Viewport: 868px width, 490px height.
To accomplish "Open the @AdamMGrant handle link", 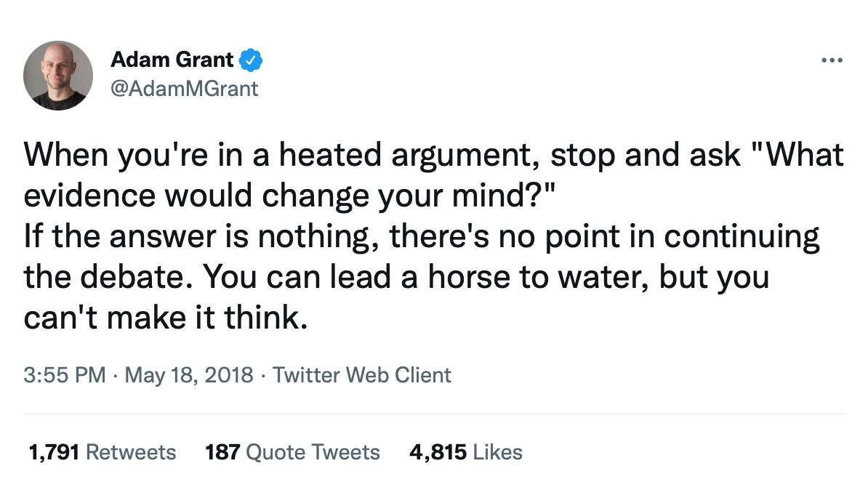I will click(184, 88).
